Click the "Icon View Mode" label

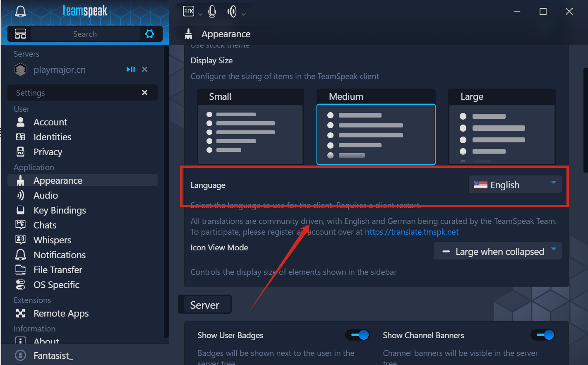219,247
